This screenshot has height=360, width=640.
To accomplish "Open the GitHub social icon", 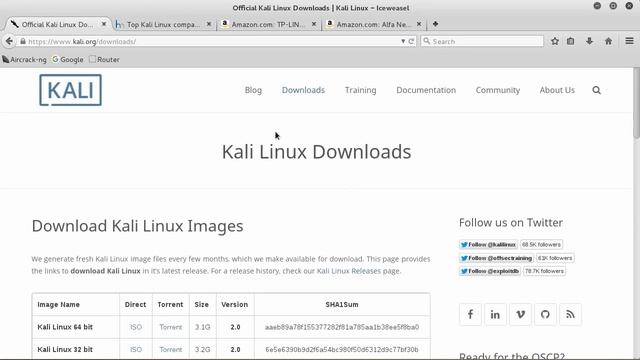I will point(545,314).
